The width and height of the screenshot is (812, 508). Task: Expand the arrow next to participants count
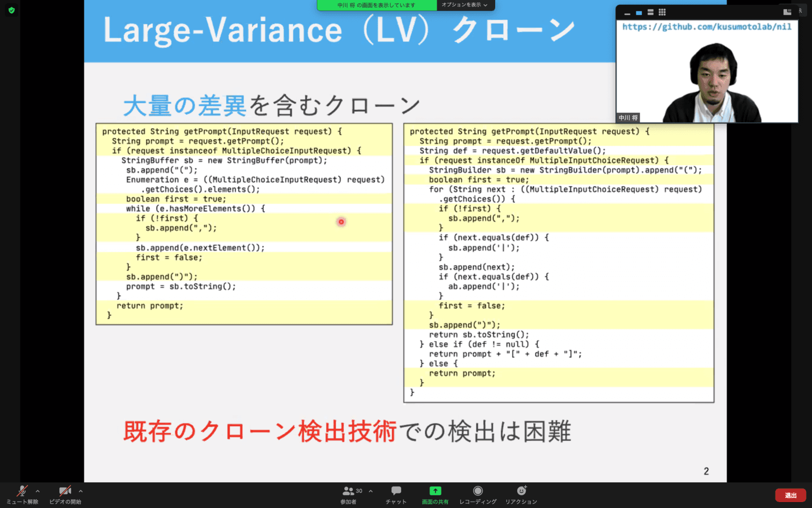(x=371, y=491)
